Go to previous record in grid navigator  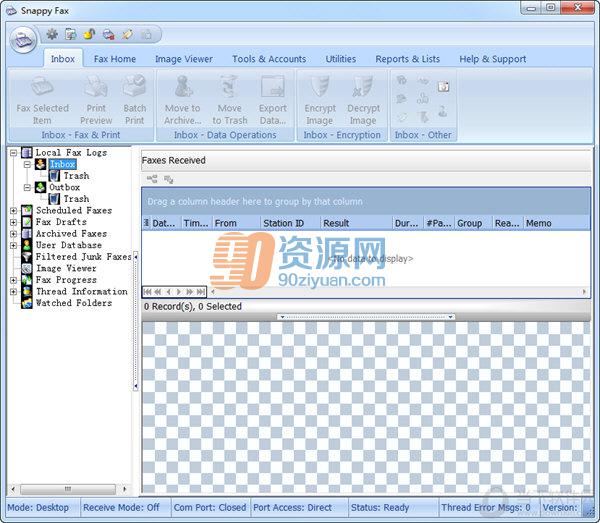(168, 292)
